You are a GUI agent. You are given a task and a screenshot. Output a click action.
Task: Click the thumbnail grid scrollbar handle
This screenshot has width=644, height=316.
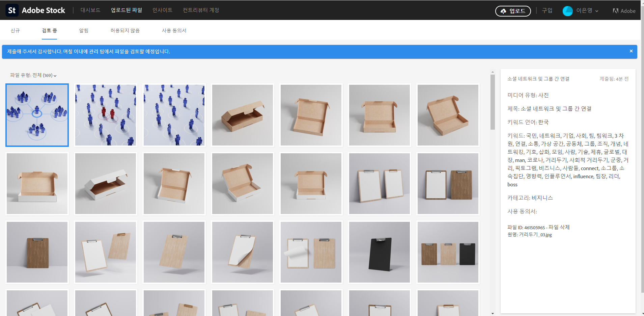[493, 102]
